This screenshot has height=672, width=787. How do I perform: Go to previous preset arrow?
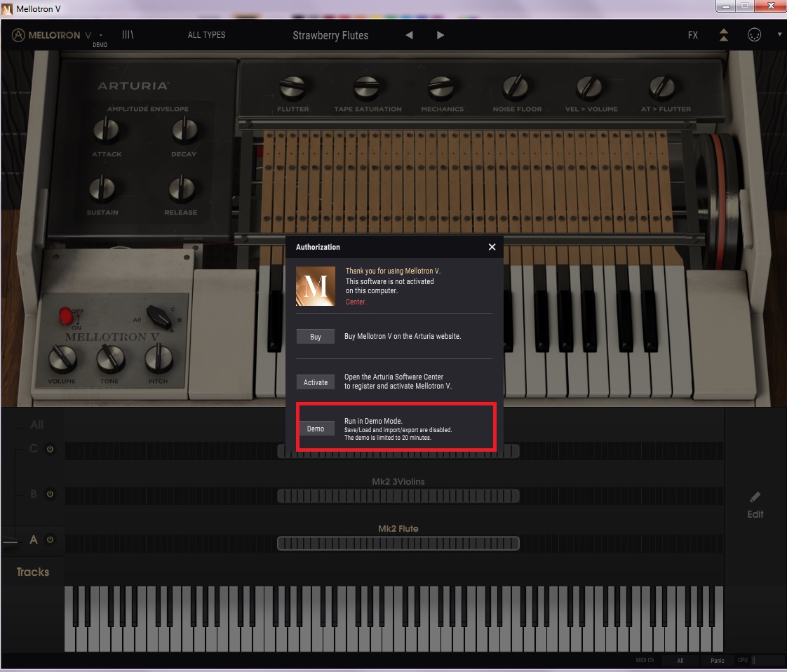[409, 35]
